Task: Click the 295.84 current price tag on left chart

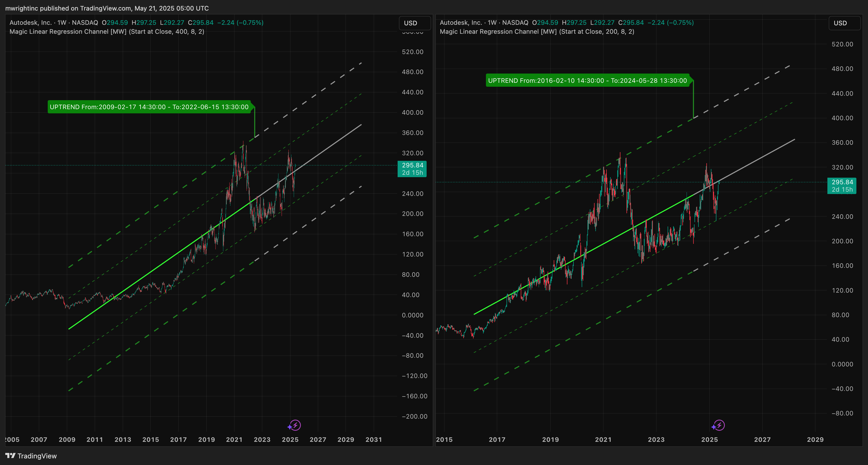Action: pyautogui.click(x=412, y=169)
